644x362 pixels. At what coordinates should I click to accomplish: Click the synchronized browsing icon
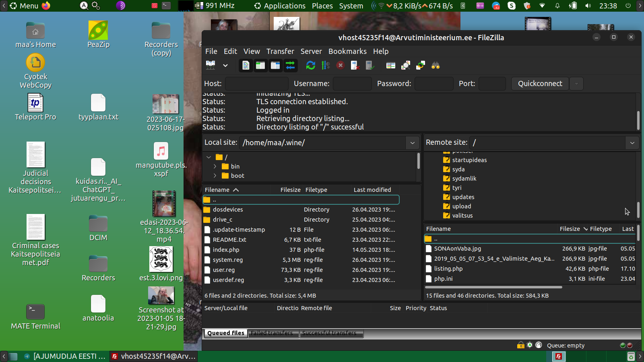pyautogui.click(x=421, y=65)
